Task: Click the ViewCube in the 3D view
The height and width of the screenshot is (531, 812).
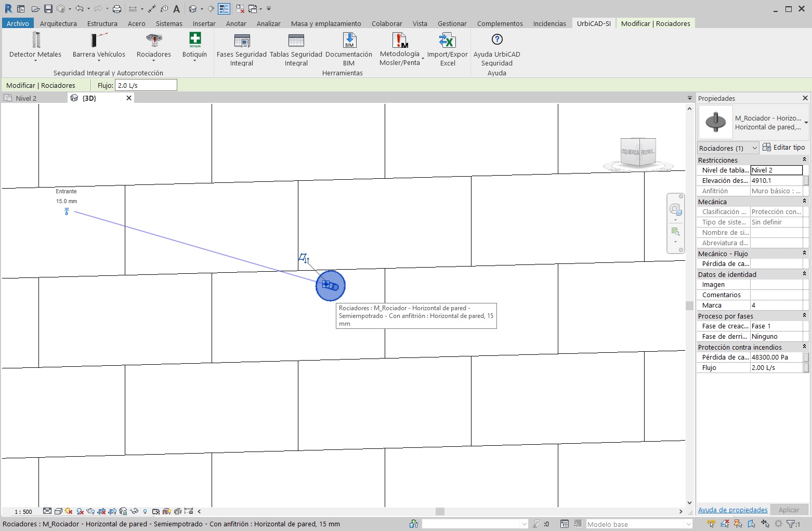Action: tap(638, 152)
